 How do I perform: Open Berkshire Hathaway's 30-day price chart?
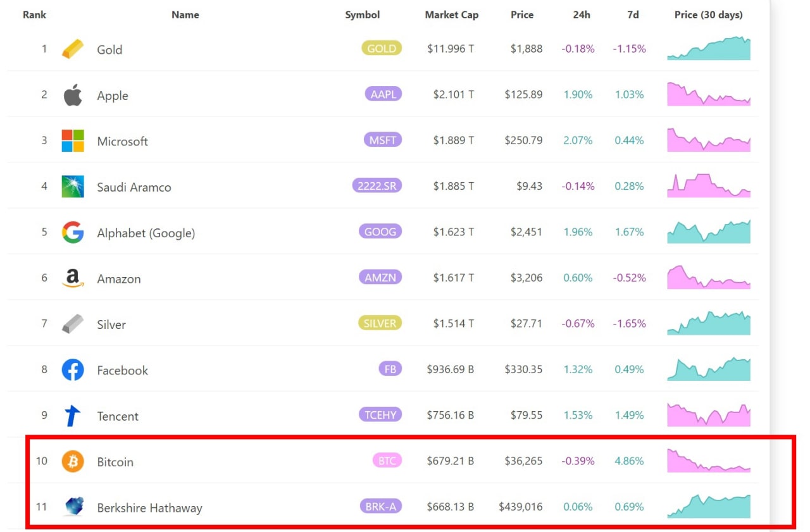point(709,506)
